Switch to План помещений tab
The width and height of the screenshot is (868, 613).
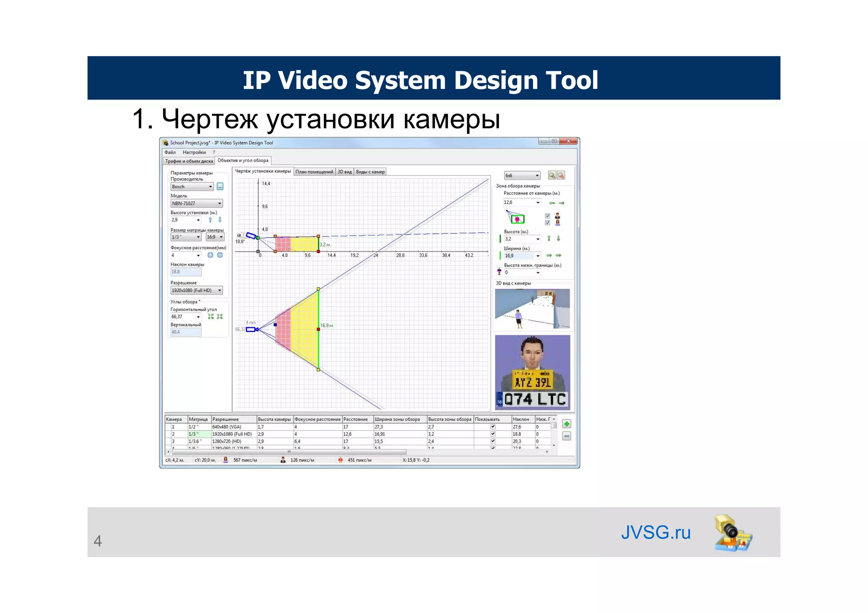pos(314,172)
